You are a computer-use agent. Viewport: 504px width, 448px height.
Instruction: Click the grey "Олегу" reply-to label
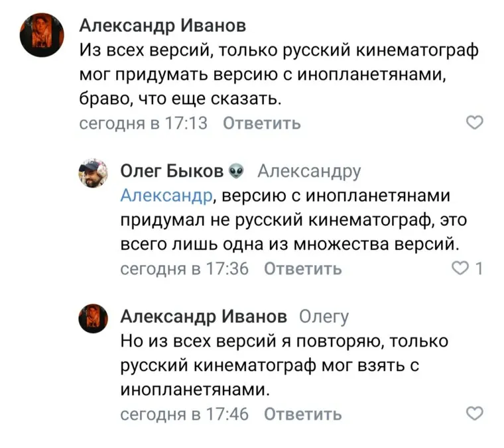click(x=324, y=317)
